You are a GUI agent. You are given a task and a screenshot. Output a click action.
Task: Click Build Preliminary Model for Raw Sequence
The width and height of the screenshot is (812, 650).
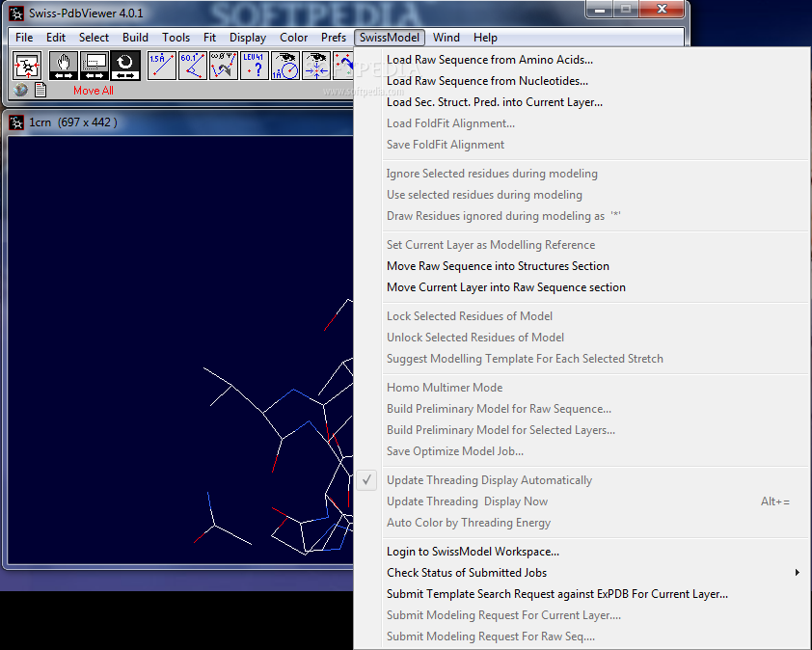[582, 409]
